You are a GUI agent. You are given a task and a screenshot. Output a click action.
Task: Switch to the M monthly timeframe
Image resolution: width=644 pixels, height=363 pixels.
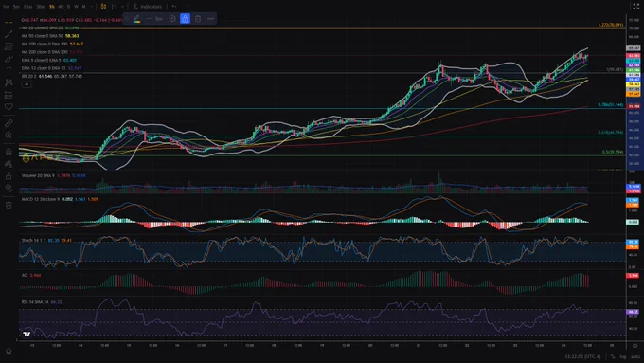pos(83,7)
